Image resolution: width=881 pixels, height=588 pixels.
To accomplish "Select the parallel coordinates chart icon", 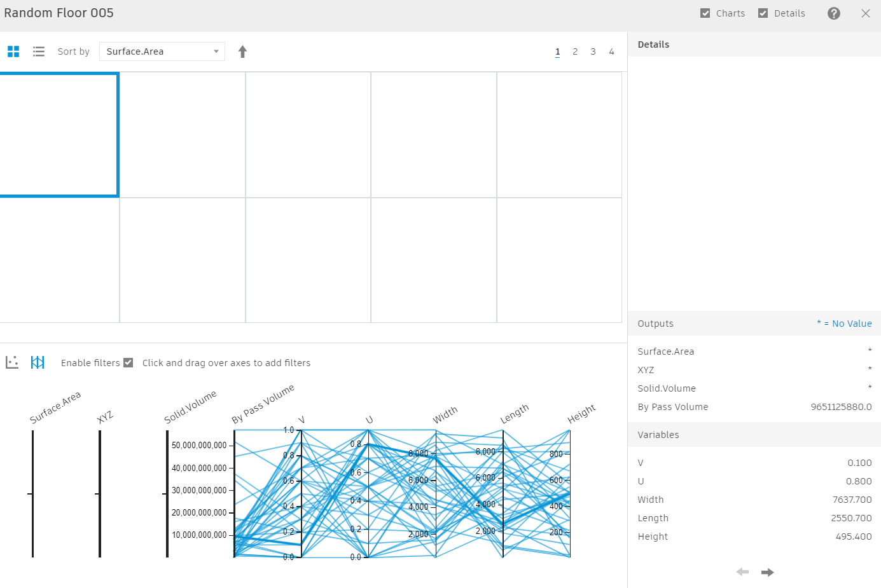I will (x=38, y=362).
